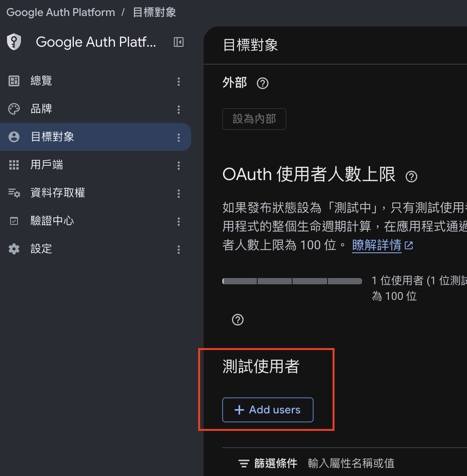Open the 品牌 menu item
This screenshot has width=467, height=476.
click(95, 109)
